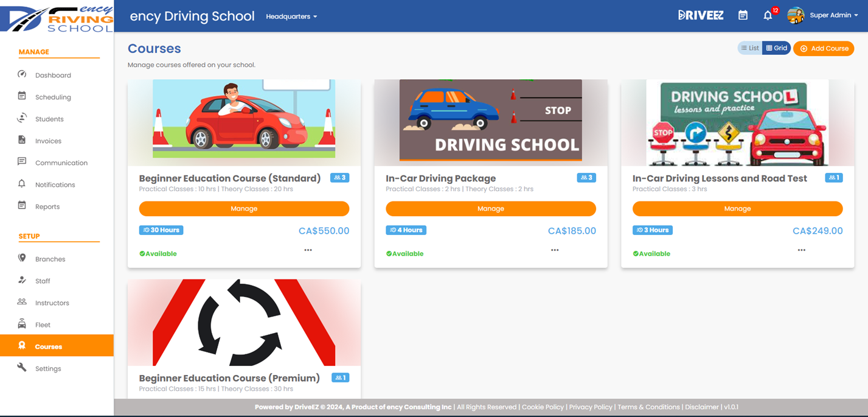
Task: Open the Privacy Policy link in the footer
Action: click(591, 407)
